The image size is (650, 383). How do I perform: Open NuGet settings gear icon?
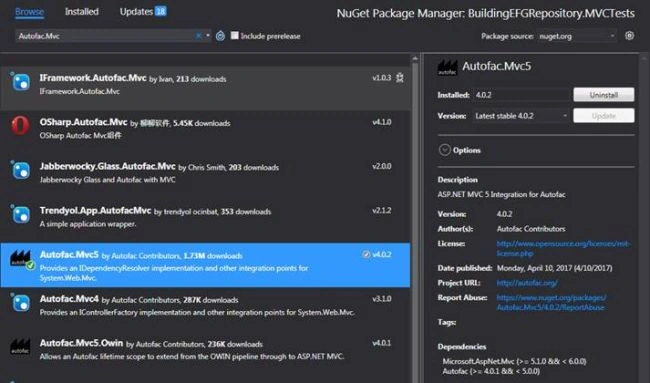click(x=629, y=36)
